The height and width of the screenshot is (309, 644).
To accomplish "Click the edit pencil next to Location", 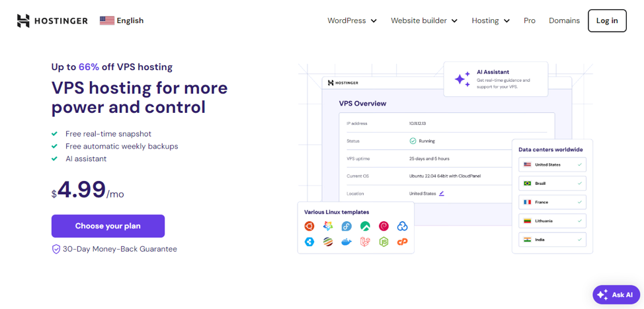I will (442, 193).
